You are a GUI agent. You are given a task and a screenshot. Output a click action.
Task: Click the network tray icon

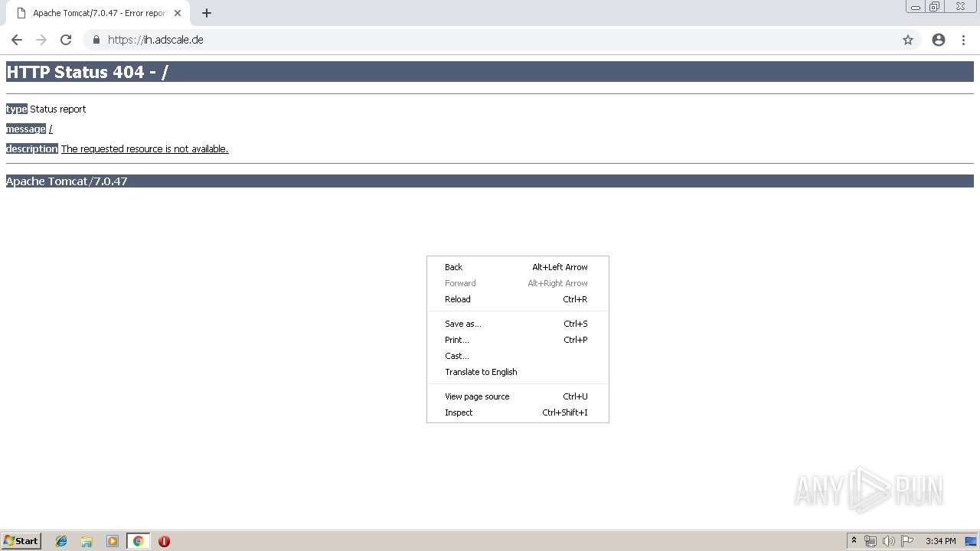[871, 541]
